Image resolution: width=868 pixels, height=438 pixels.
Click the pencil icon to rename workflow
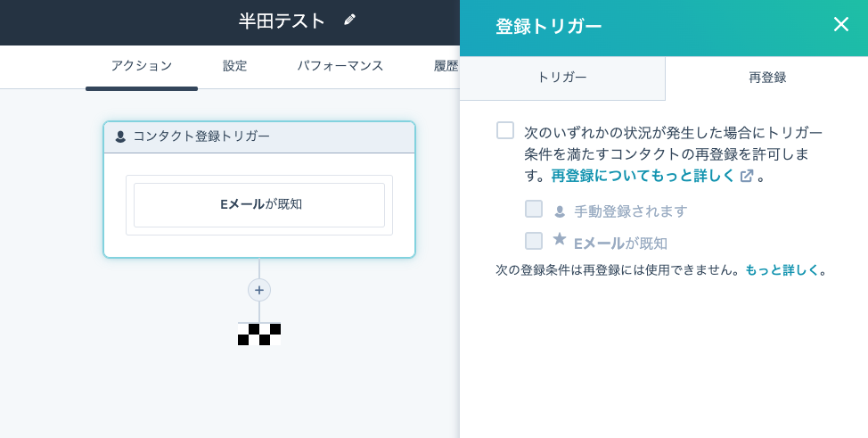coord(349,20)
